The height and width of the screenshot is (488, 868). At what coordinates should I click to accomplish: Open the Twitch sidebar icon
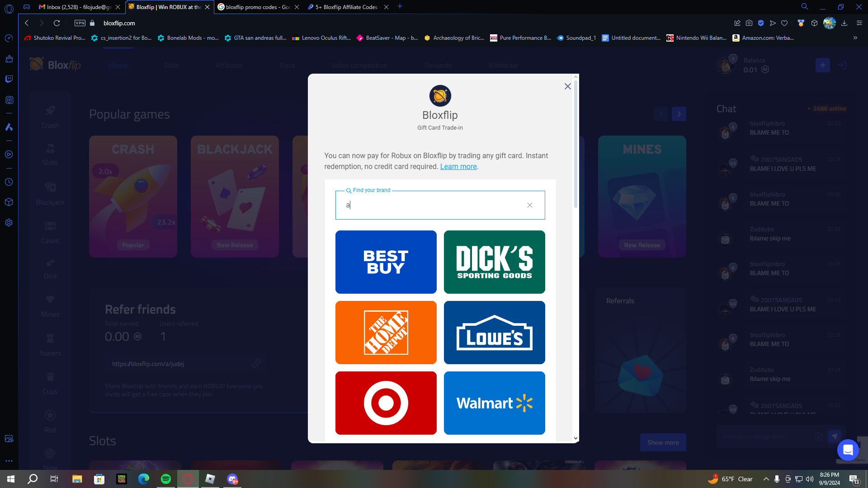[x=9, y=79]
